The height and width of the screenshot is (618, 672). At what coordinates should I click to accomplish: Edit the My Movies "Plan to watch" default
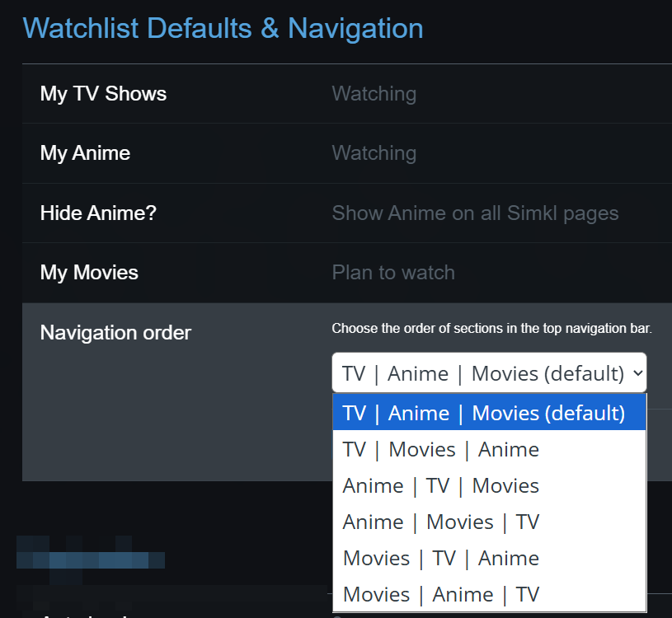point(393,272)
